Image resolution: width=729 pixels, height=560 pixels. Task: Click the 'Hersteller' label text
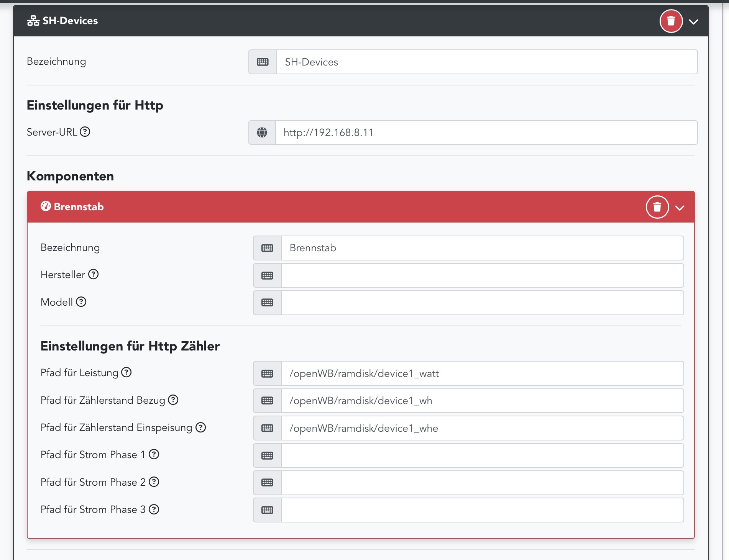click(x=63, y=275)
